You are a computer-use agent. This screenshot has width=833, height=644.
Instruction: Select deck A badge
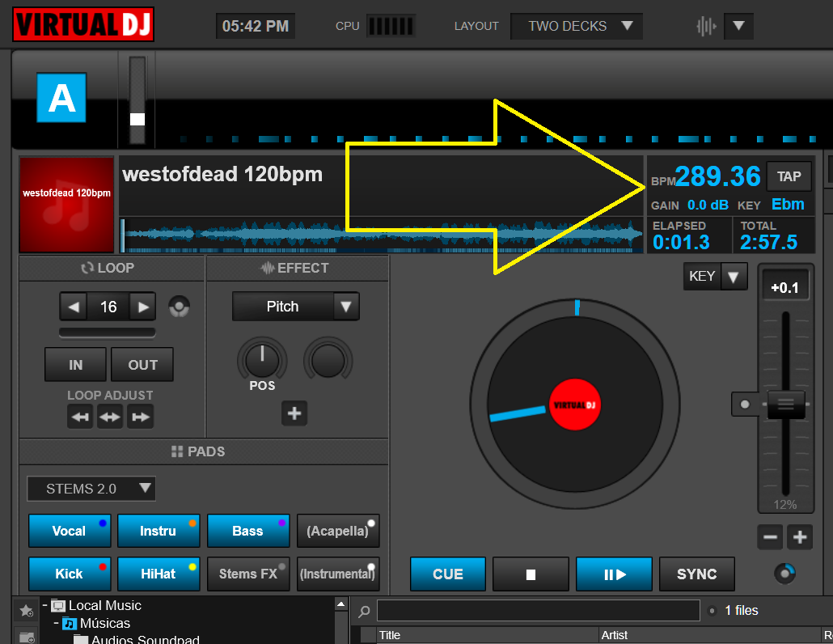click(x=61, y=98)
